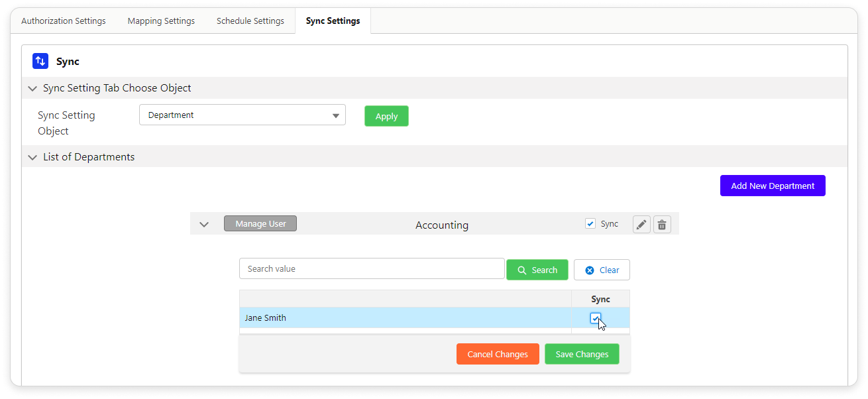This screenshot has height=399, width=868.
Task: Delete Accounting department using trash icon
Action: coord(662,225)
